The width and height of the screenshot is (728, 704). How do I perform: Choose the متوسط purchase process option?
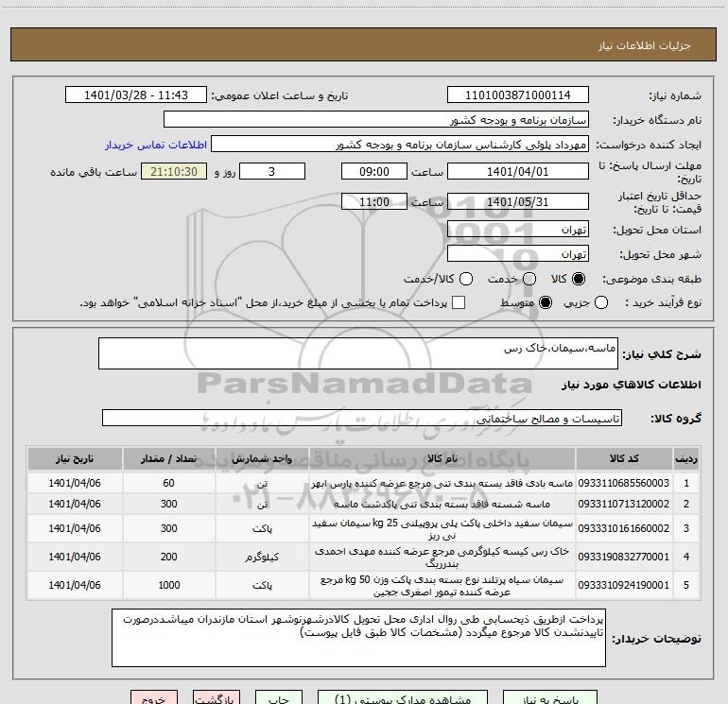(x=546, y=302)
